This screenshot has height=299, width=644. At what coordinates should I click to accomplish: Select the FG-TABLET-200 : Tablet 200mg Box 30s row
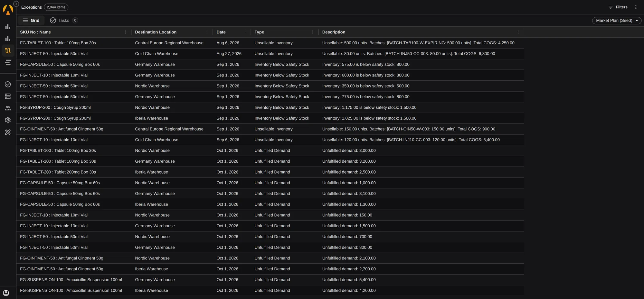[x=270, y=172]
